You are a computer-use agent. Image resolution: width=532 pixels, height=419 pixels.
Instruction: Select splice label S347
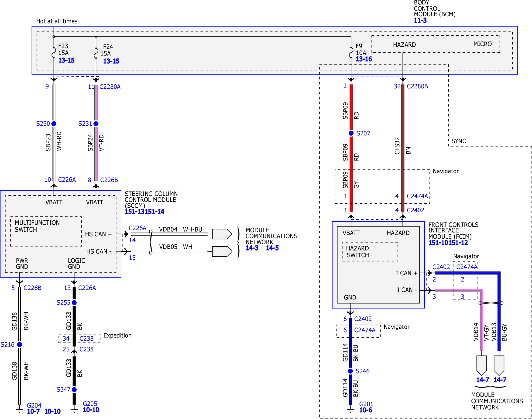(63, 390)
